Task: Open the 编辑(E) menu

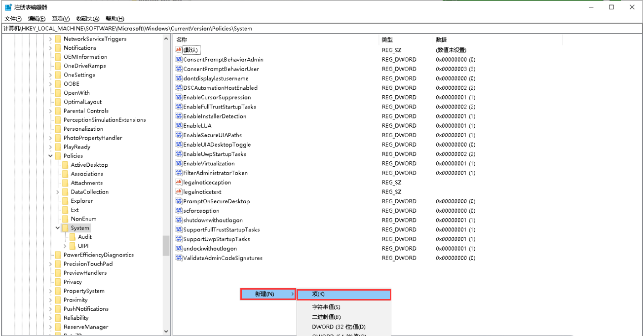Action: (x=37, y=19)
